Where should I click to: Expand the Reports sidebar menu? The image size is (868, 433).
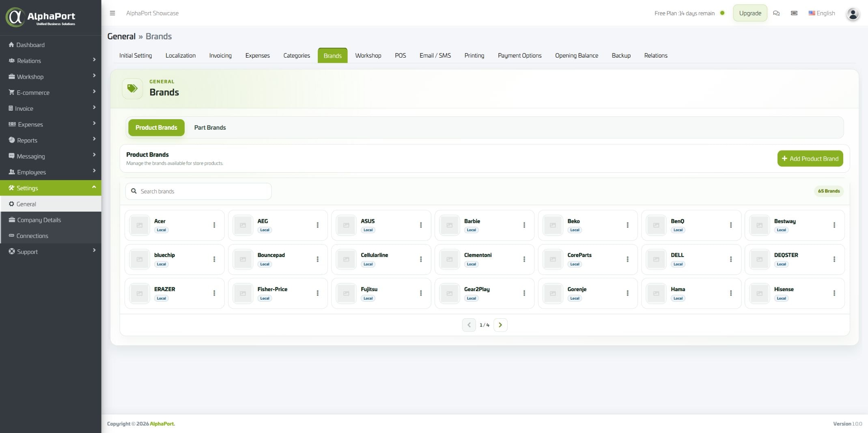(51, 140)
